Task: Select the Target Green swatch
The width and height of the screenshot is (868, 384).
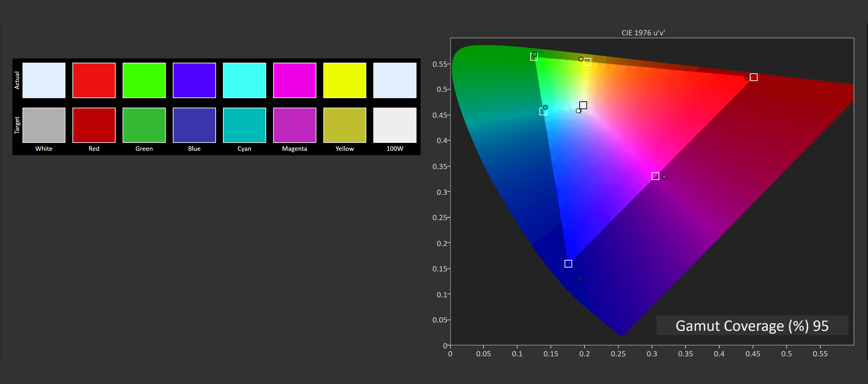Action: point(144,125)
